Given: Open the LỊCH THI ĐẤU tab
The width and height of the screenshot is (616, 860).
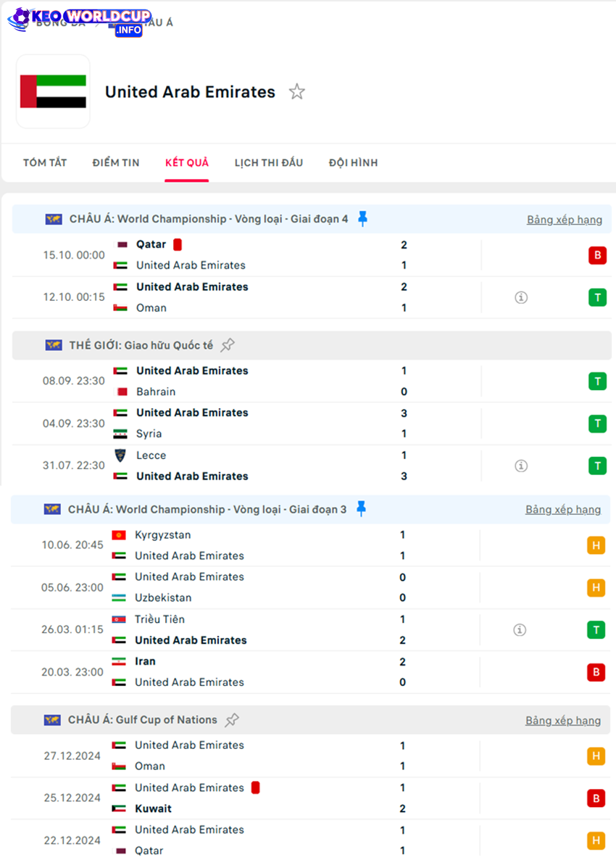Looking at the screenshot, I should (x=269, y=163).
